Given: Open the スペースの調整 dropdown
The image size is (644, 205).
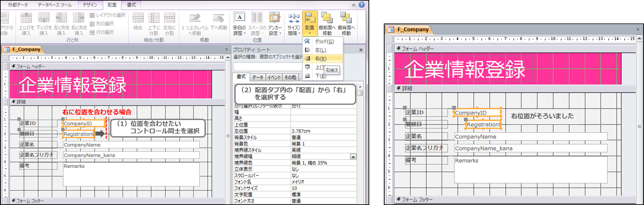Looking at the screenshot, I should point(257,23).
